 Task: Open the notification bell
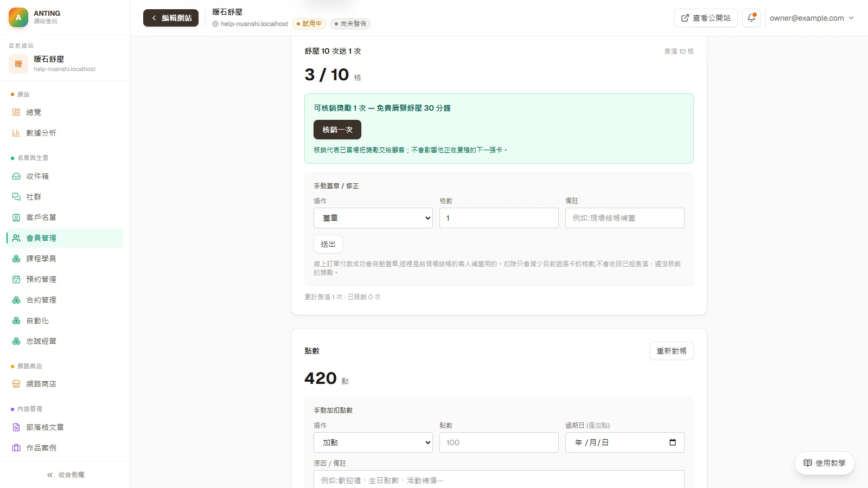coord(751,18)
